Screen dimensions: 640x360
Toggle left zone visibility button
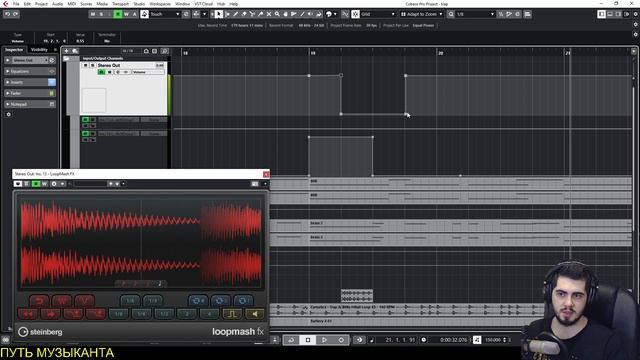click(x=601, y=14)
